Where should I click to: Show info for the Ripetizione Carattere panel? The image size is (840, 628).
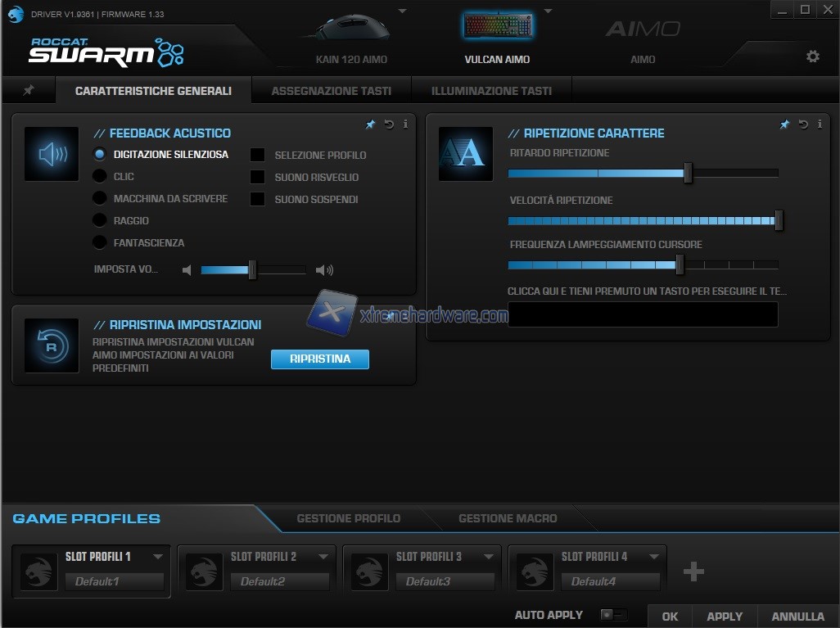click(x=820, y=124)
